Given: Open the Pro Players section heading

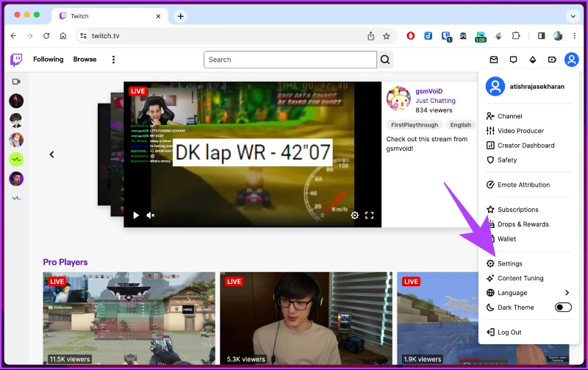Looking at the screenshot, I should 65,263.
